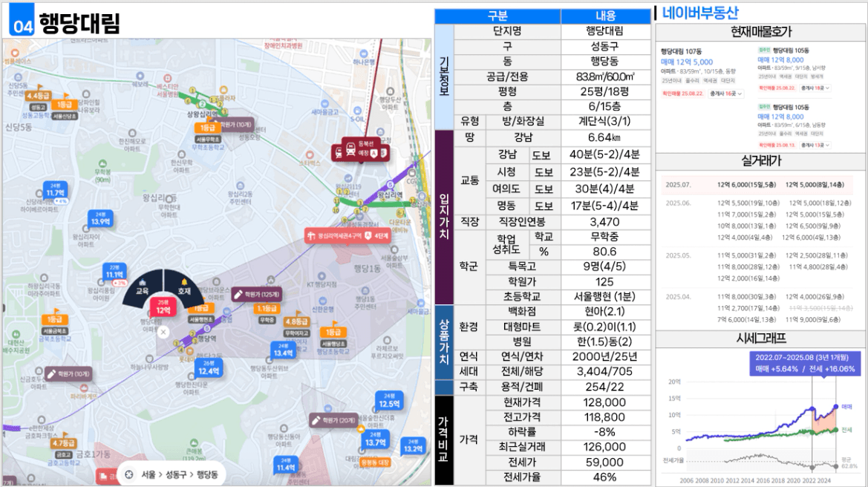
Task: Select the 11.7억 price marker
Action: pyautogui.click(x=56, y=191)
